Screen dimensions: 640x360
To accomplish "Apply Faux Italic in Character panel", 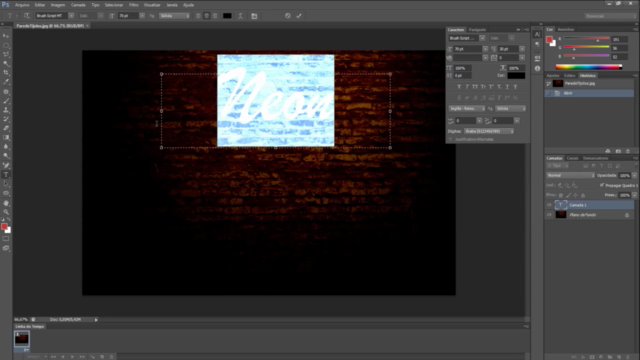I will pyautogui.click(x=467, y=87).
